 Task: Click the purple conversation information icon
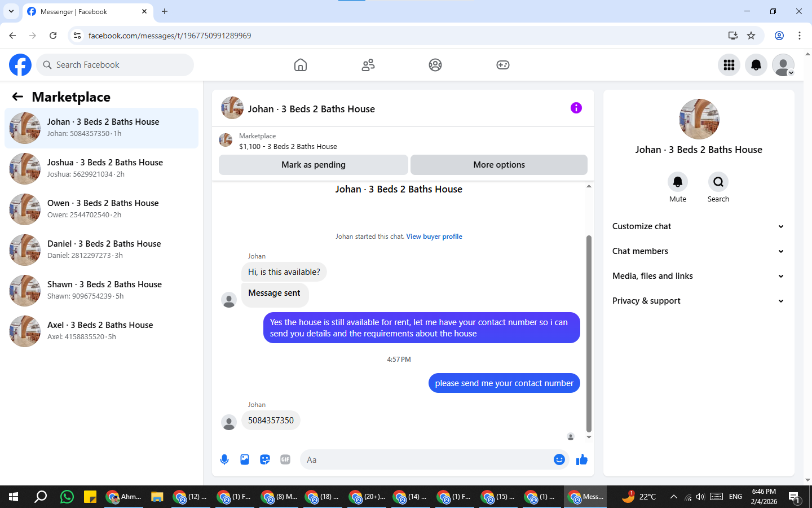point(576,108)
